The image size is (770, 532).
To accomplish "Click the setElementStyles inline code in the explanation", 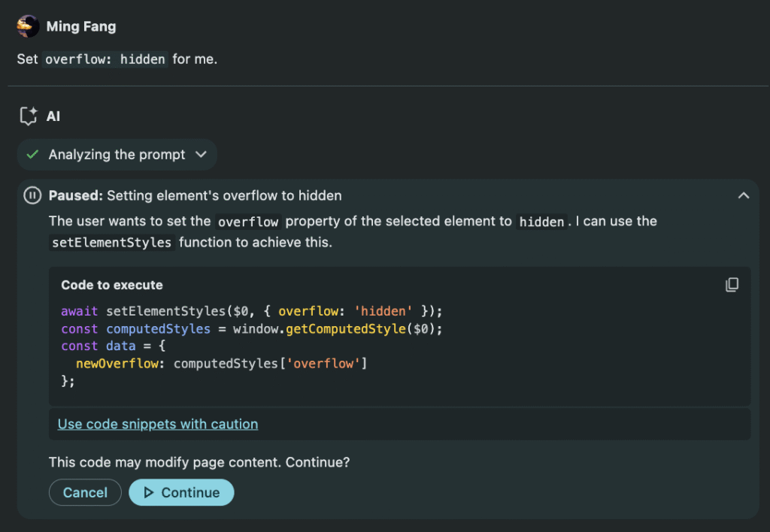I will [112, 242].
